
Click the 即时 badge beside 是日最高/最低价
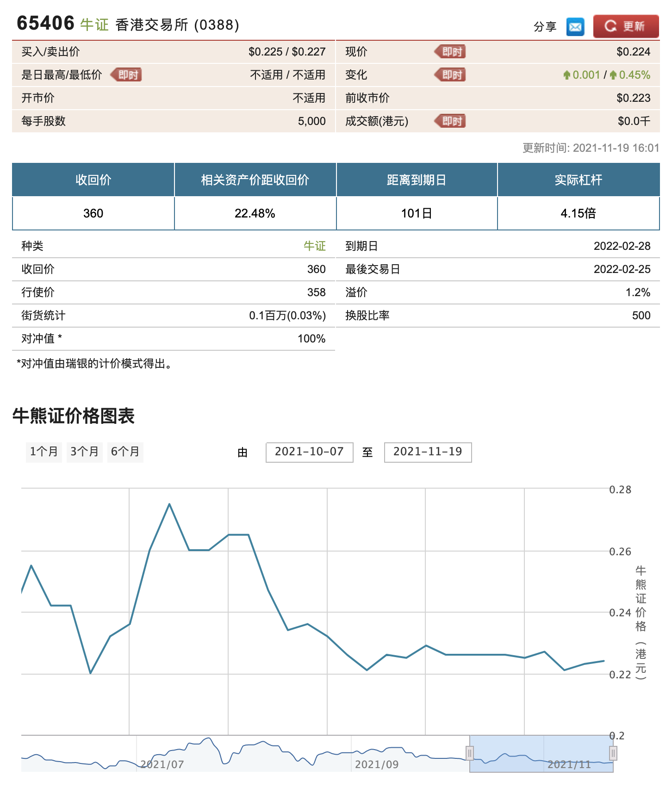(126, 75)
